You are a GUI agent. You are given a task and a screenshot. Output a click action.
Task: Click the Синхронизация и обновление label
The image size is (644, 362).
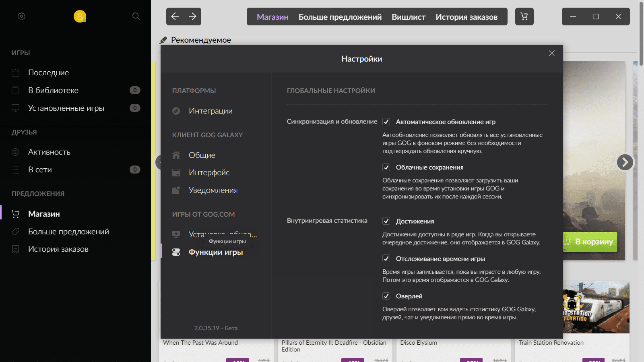332,122
